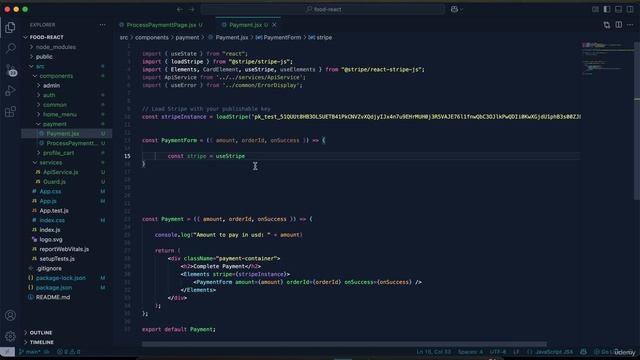The image size is (640, 360).
Task: Toggle the primary side bar
Action: click(607, 9)
